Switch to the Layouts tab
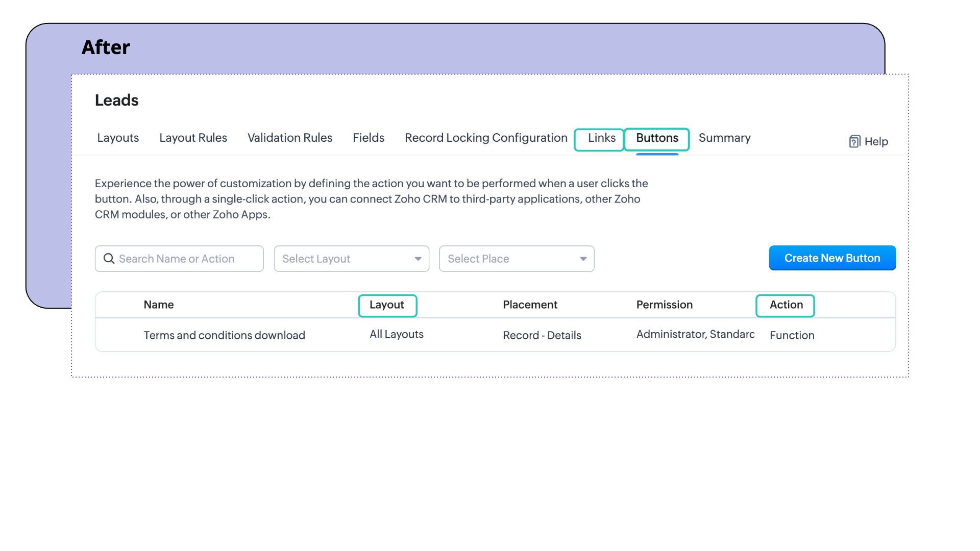Screen dimensions: 980x551 pyautogui.click(x=118, y=138)
